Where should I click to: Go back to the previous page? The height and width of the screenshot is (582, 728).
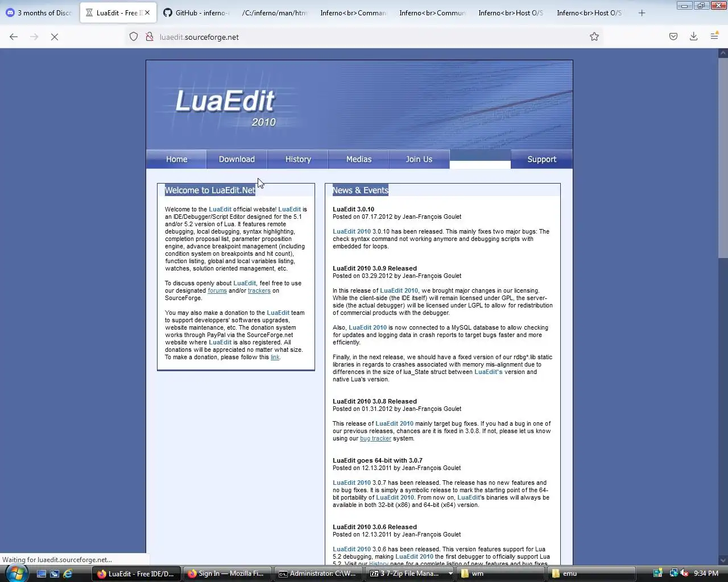point(14,37)
